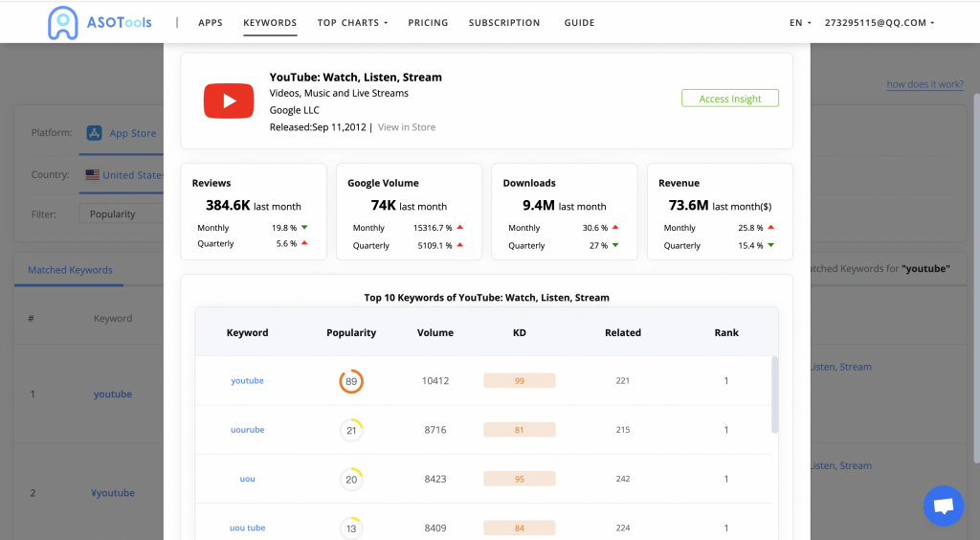
Task: Click the app title 'YouTube: Watch, Listen, Stream'
Action: [356, 78]
